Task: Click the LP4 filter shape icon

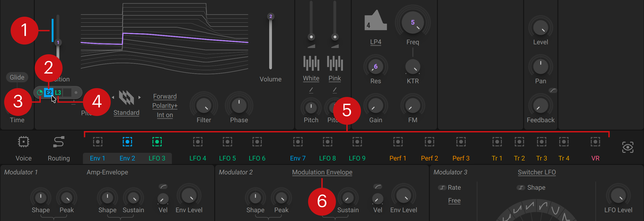Action: (376, 20)
